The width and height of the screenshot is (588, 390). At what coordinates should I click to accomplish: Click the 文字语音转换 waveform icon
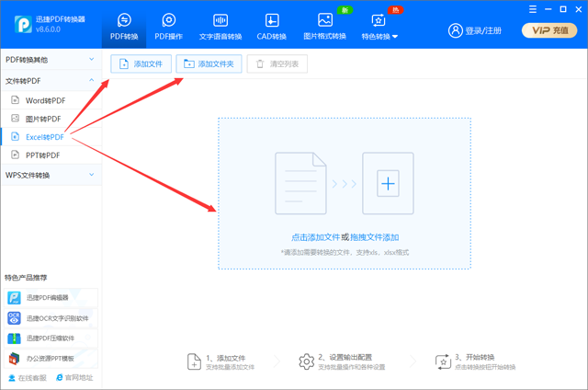[220, 20]
